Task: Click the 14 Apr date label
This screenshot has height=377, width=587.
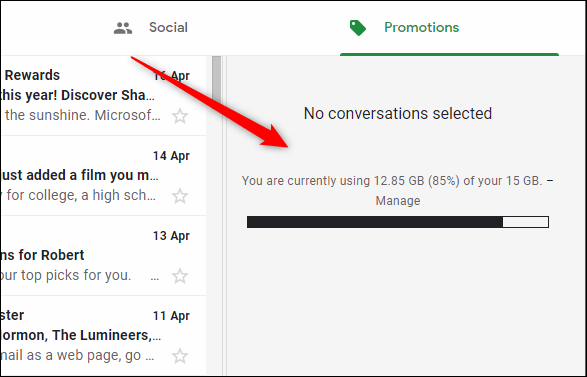Action: point(171,156)
